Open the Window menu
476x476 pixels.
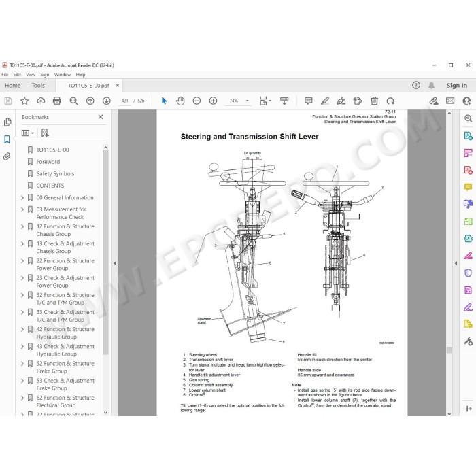(x=63, y=75)
